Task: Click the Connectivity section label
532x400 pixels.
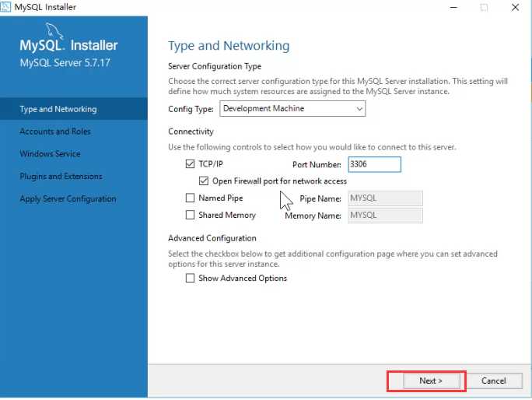Action: coord(191,132)
